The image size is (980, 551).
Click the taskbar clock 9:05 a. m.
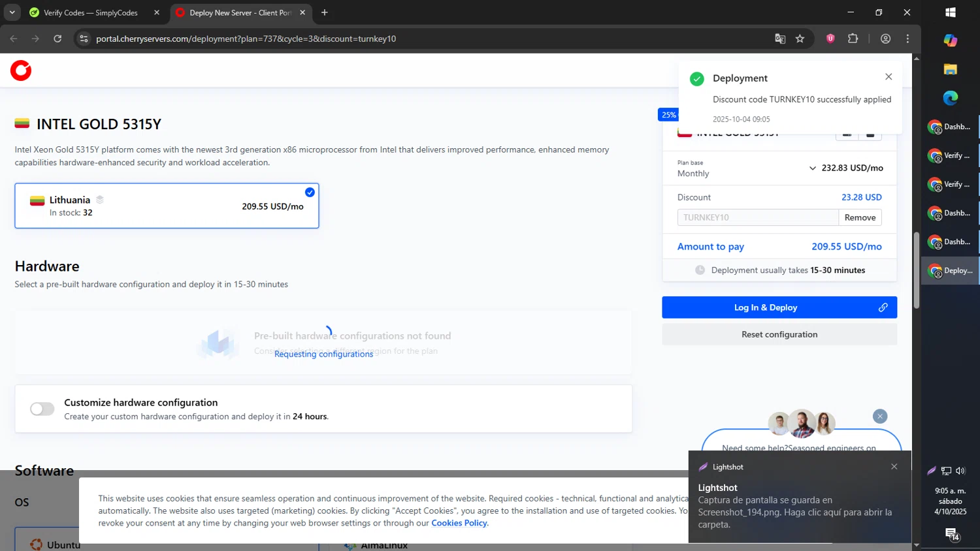click(950, 501)
